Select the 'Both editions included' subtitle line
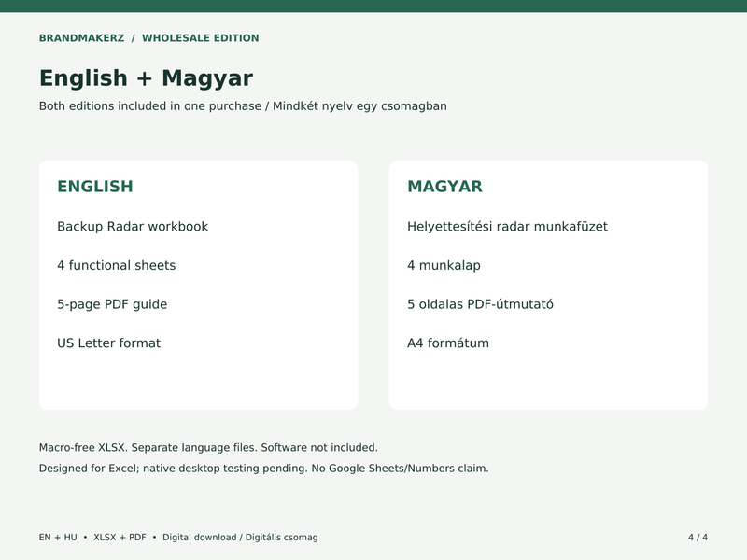This screenshot has width=747, height=560. point(243,105)
